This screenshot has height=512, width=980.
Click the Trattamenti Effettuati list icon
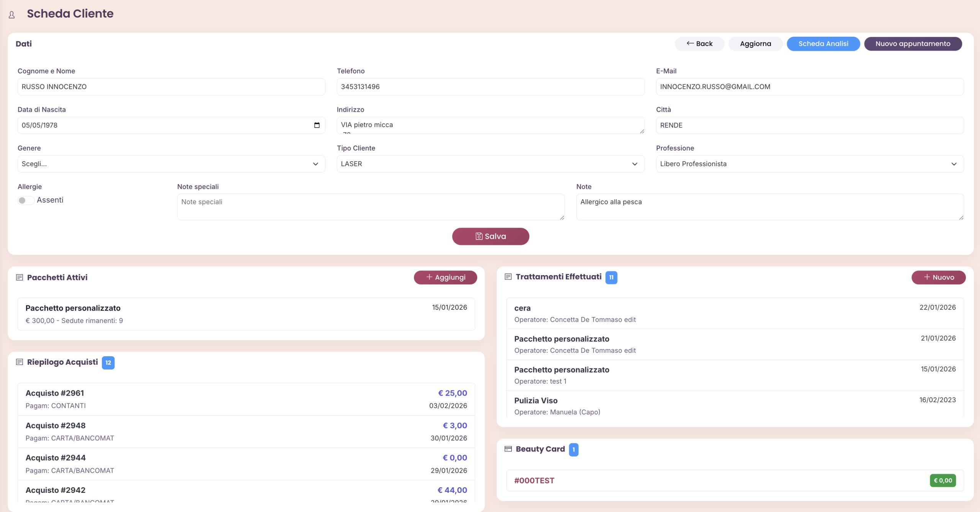pos(508,277)
